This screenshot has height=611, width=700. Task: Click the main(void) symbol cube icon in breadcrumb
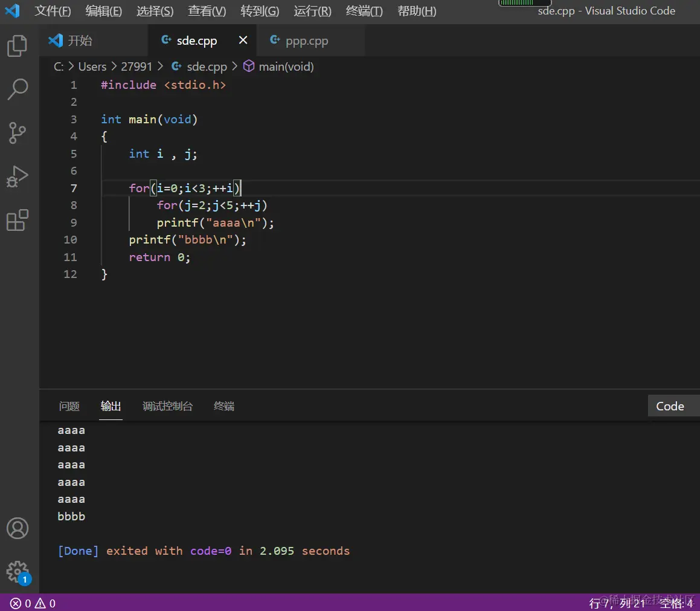pyautogui.click(x=249, y=66)
